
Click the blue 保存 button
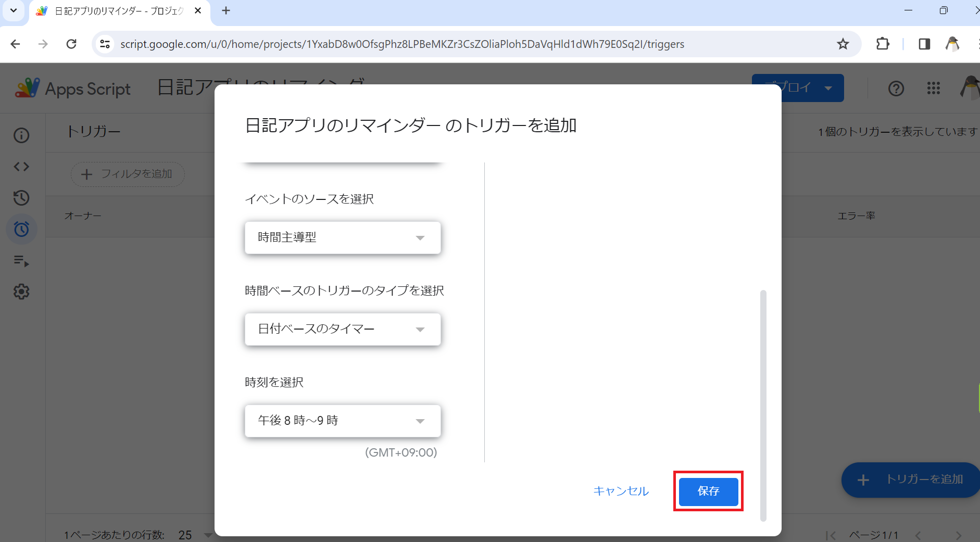[708, 491]
